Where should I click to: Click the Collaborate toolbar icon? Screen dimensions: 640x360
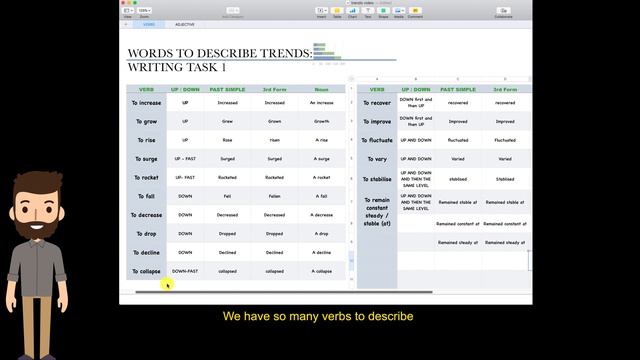(503, 11)
